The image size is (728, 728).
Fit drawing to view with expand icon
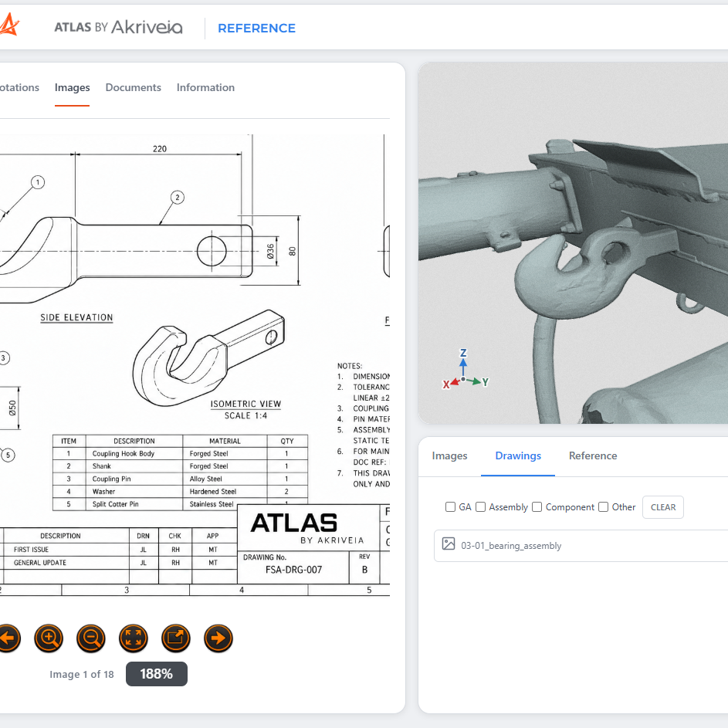pos(134,638)
